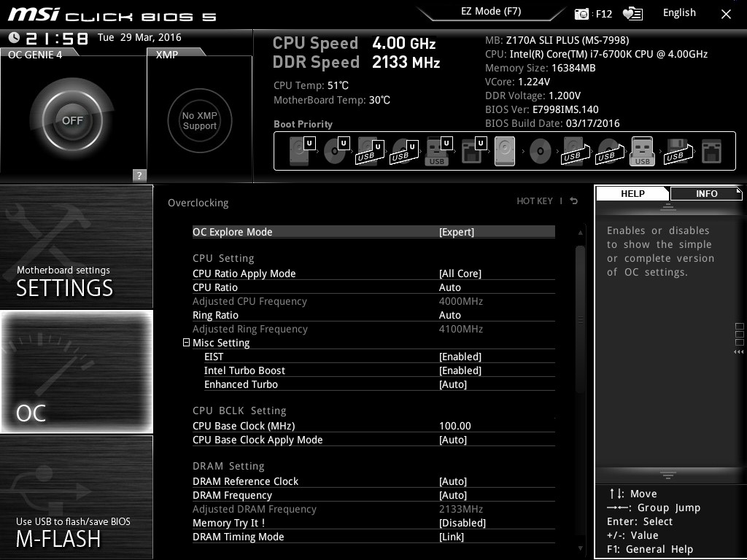
Task: Select the highlighted legacy hard disk boot icon
Action: click(505, 152)
